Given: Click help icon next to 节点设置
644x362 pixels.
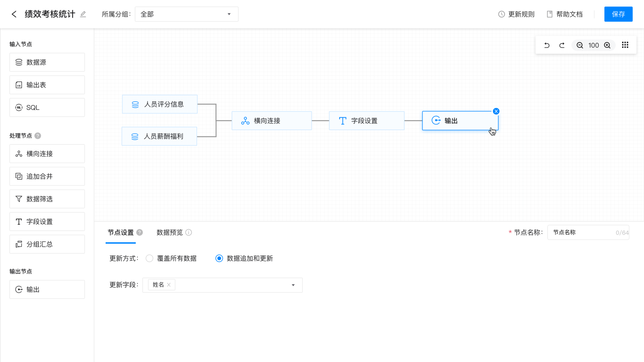Looking at the screenshot, I should pos(140,232).
